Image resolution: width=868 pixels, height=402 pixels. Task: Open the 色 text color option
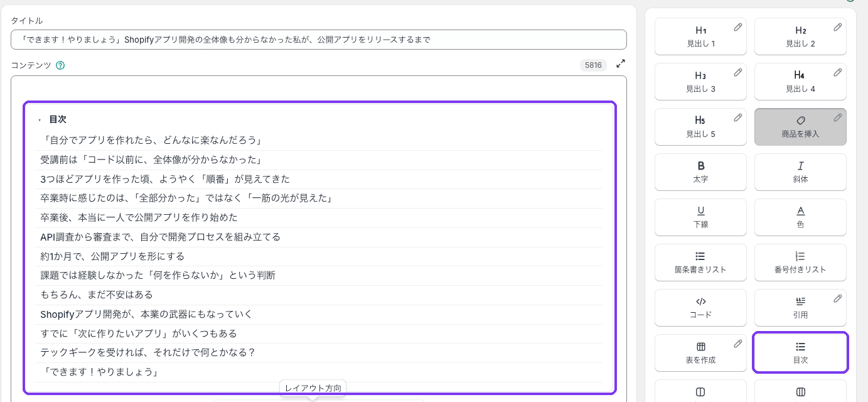click(x=800, y=217)
